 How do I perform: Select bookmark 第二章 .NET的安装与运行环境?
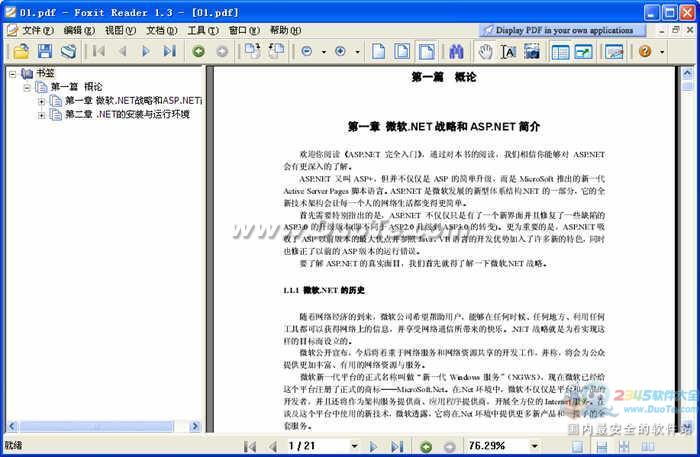pyautogui.click(x=127, y=114)
